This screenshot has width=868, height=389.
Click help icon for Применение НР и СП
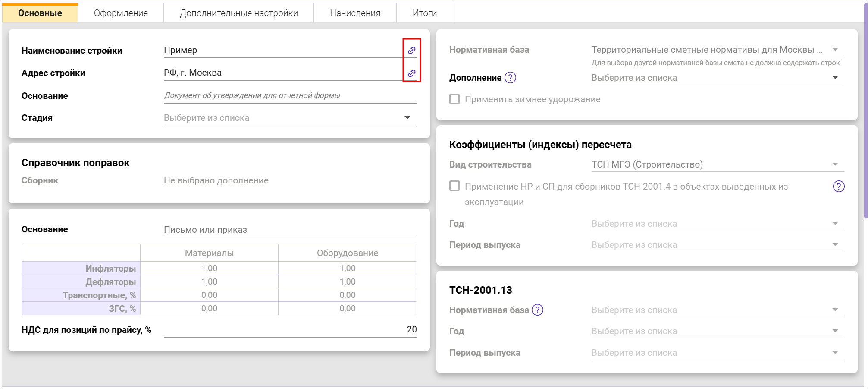point(838,187)
